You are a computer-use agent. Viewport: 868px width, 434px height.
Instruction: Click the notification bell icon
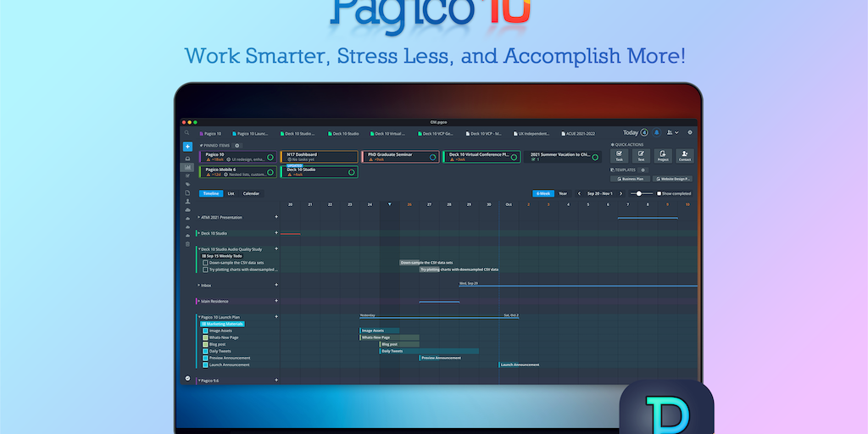(x=657, y=133)
